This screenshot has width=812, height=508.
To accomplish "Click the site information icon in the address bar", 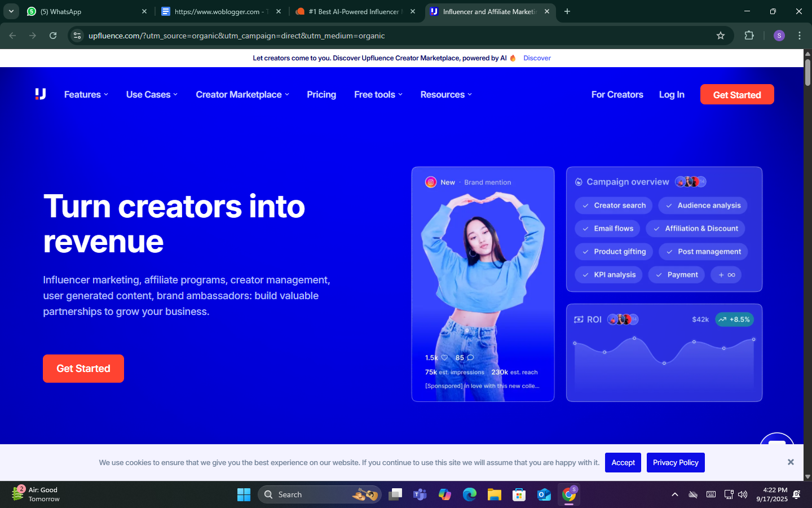I will pos(77,36).
